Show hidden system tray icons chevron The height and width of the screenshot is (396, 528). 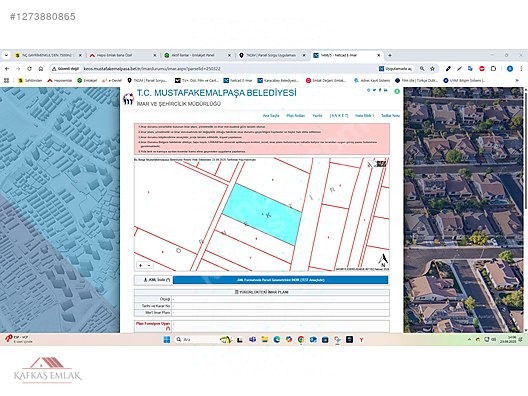click(469, 340)
